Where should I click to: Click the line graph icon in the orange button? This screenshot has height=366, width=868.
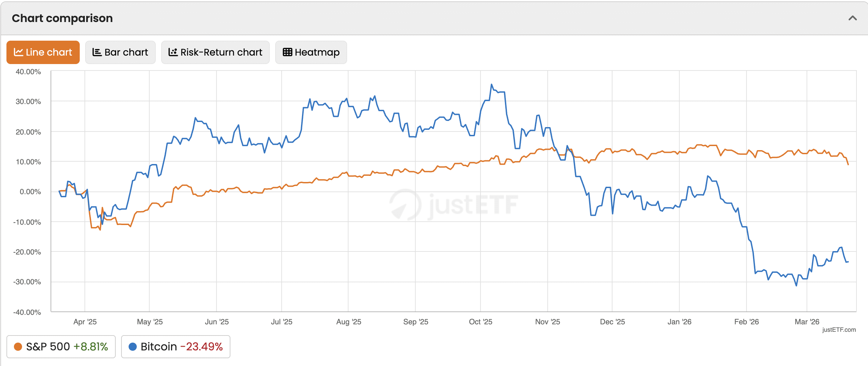click(18, 52)
